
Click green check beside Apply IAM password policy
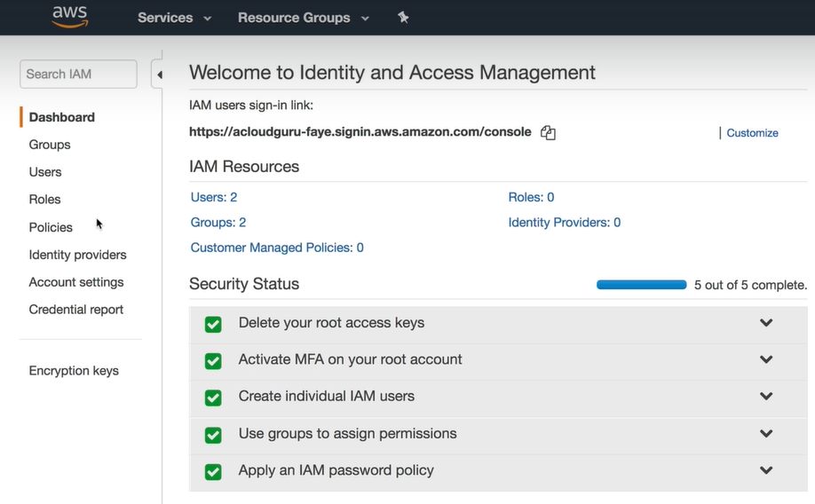pyautogui.click(x=213, y=471)
